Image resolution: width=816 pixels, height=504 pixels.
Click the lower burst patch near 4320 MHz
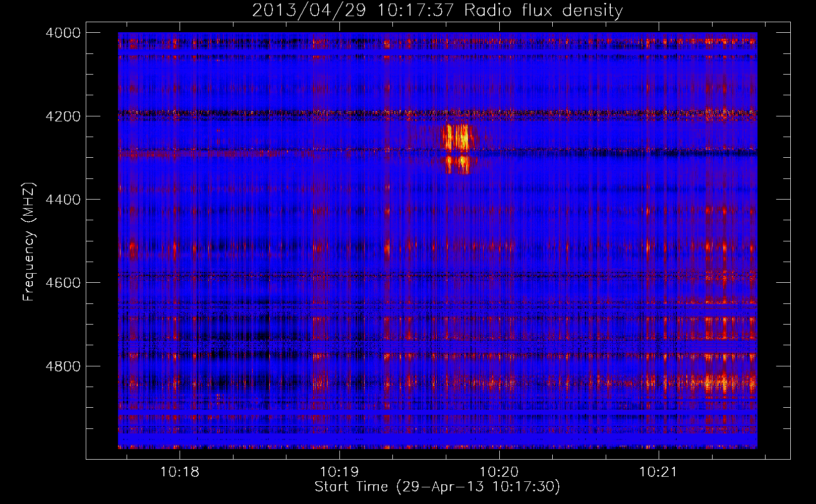[x=457, y=165]
